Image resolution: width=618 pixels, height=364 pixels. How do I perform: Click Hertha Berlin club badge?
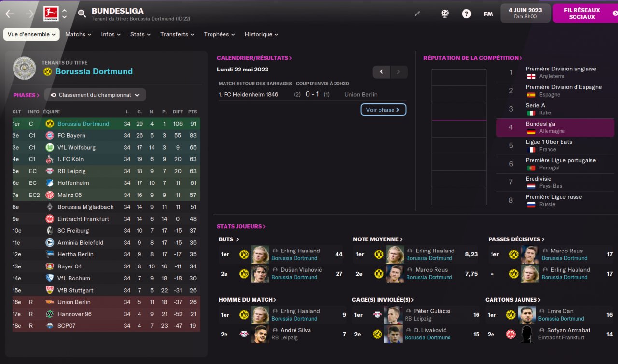[49, 254]
